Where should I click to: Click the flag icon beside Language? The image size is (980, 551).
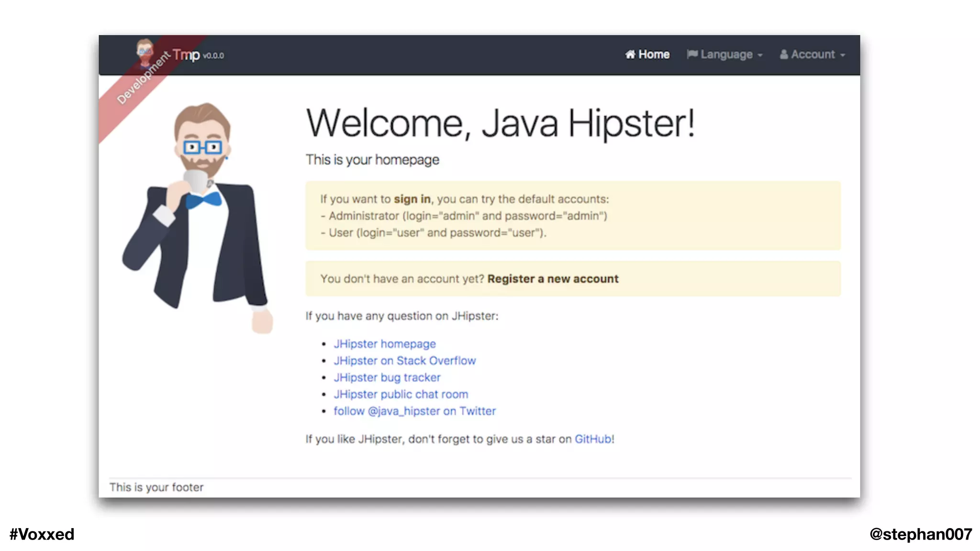tap(692, 55)
